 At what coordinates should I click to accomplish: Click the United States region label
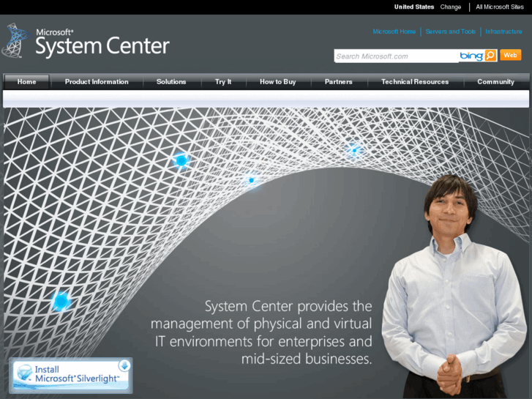[414, 7]
